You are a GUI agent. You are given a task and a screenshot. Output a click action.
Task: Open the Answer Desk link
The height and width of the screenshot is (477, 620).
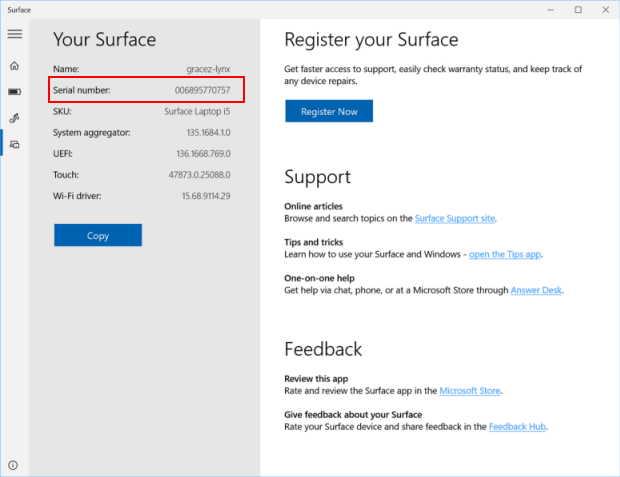tap(536, 290)
